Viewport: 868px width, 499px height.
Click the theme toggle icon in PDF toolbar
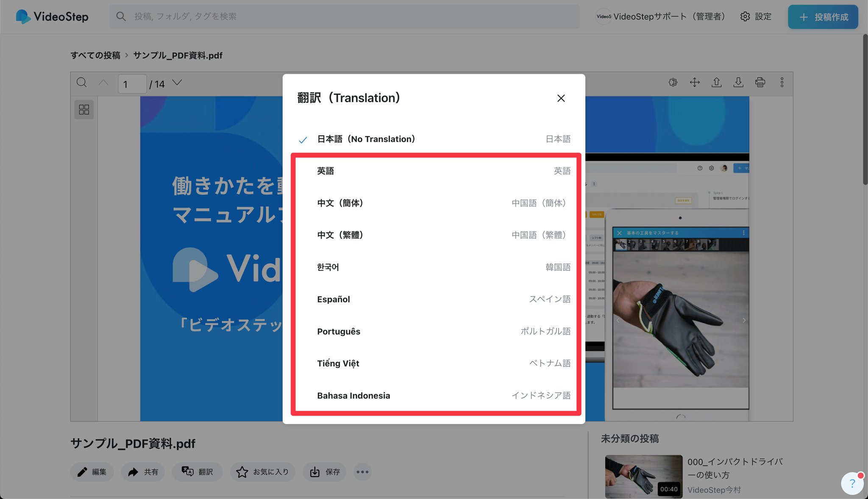[673, 82]
